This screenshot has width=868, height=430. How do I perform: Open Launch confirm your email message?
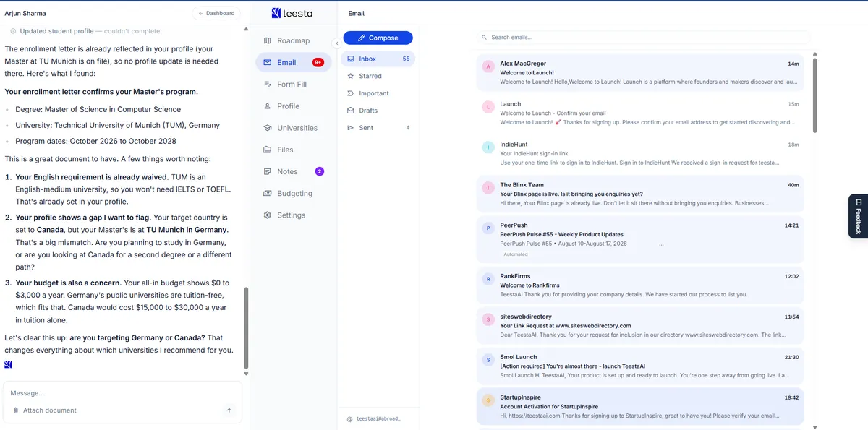tap(640, 113)
